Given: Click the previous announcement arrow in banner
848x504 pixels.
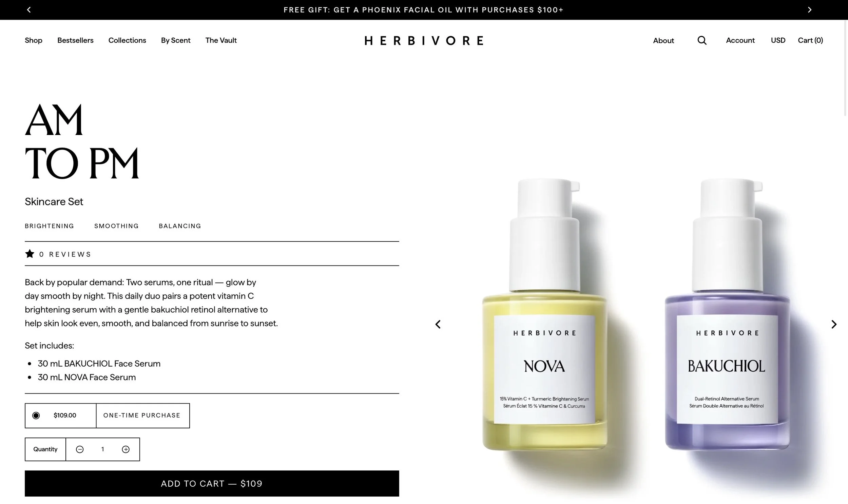Looking at the screenshot, I should tap(29, 10).
